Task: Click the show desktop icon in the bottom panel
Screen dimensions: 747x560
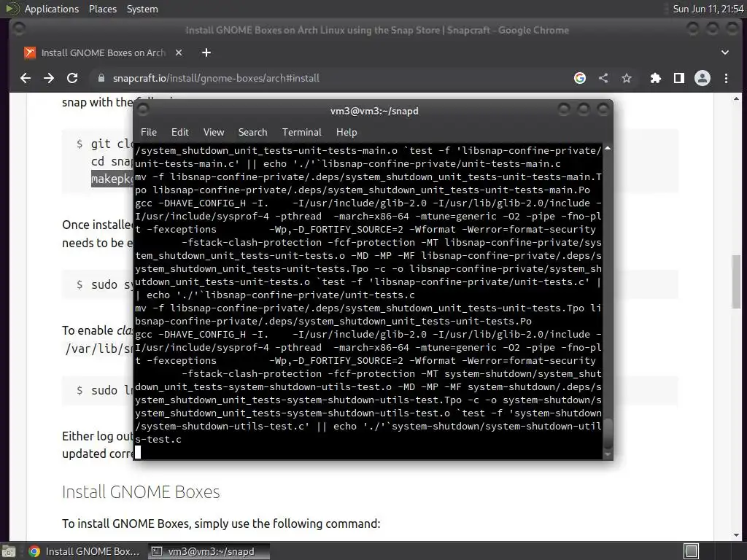Action: coord(9,551)
